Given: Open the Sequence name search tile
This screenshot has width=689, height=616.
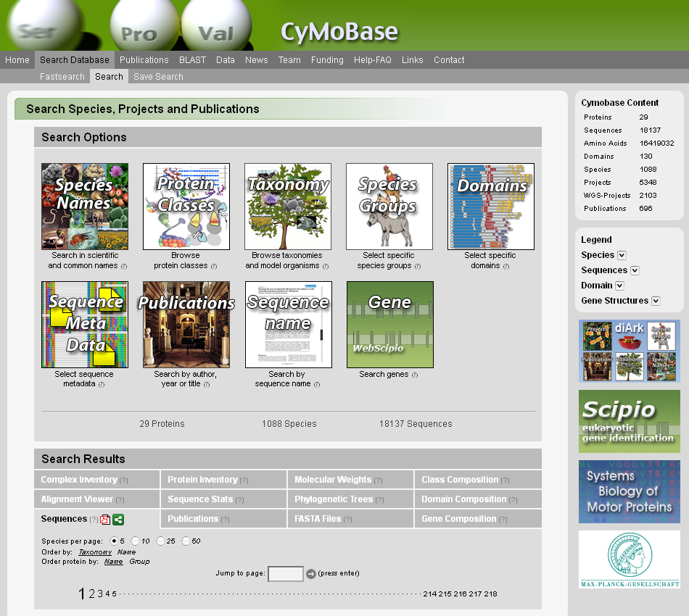Looking at the screenshot, I should coord(288,325).
